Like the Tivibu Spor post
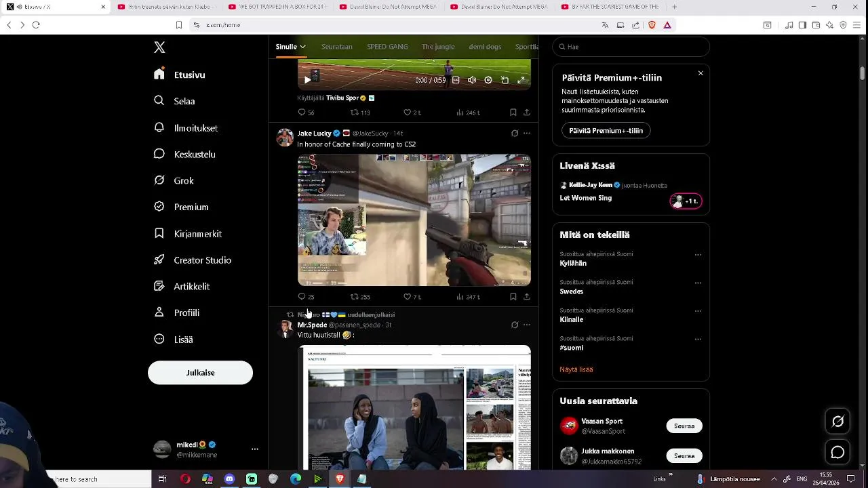This screenshot has width=868, height=488. pos(412,113)
